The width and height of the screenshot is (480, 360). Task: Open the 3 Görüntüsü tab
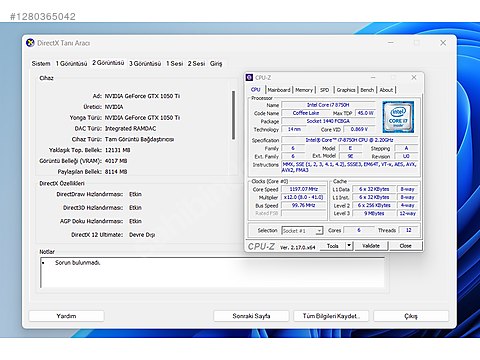click(145, 63)
